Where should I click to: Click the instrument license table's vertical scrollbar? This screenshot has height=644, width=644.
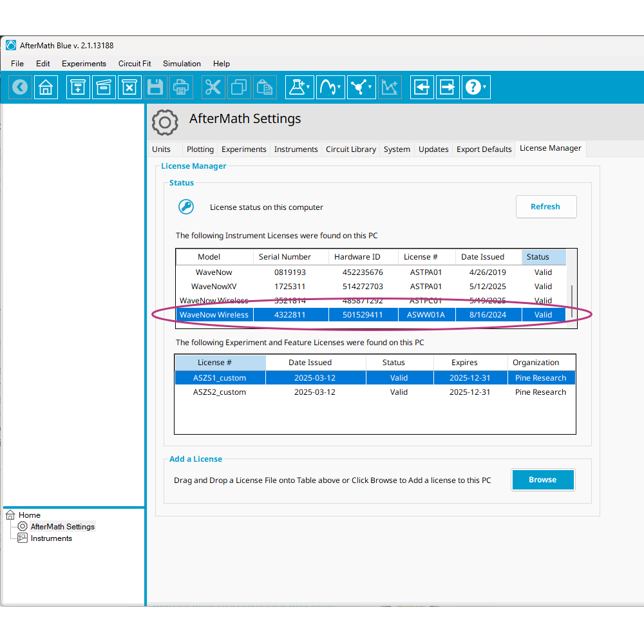pyautogui.click(x=571, y=301)
